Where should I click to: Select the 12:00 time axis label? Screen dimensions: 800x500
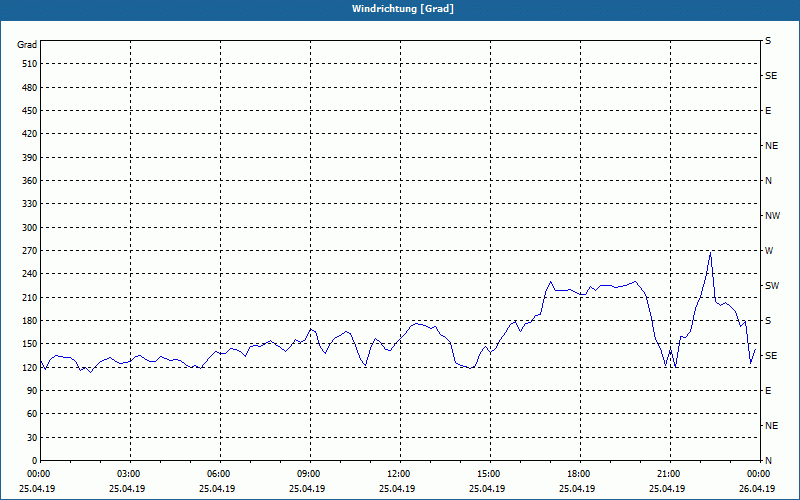point(399,474)
